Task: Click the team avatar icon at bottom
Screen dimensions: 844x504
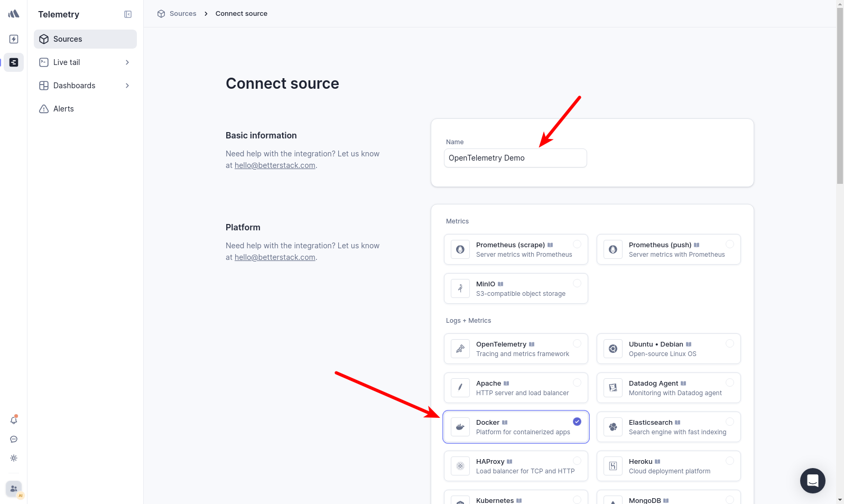Action: tap(14, 489)
